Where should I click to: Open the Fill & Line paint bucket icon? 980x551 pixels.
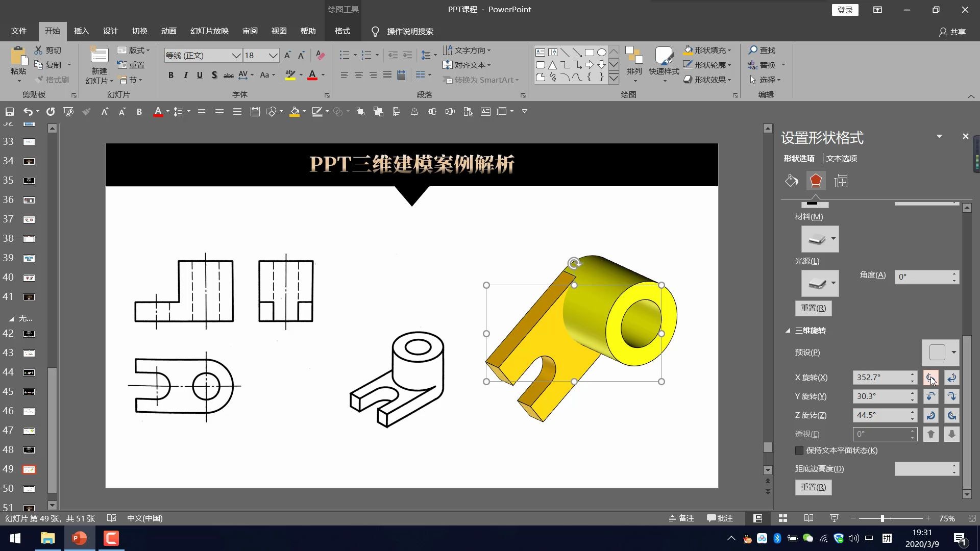click(792, 181)
